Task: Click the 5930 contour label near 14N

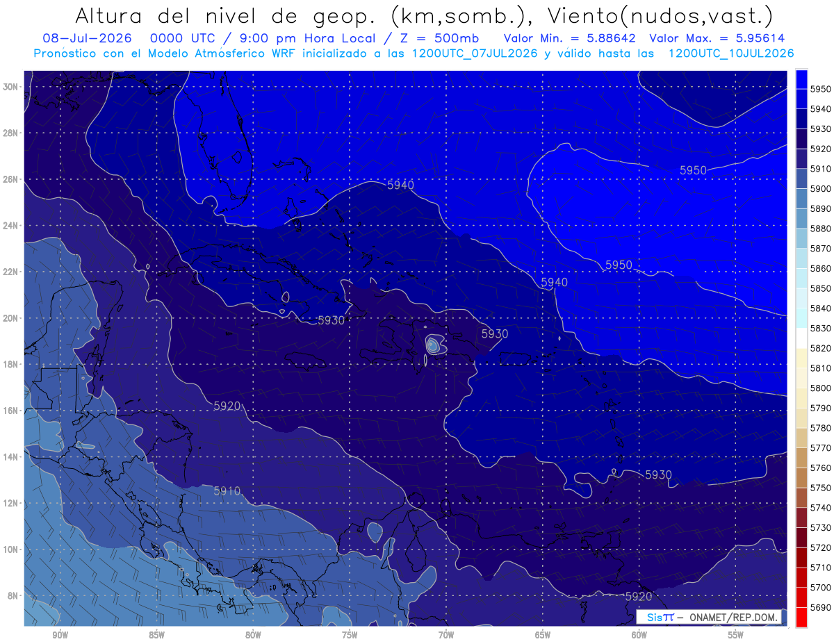Action: point(659,474)
